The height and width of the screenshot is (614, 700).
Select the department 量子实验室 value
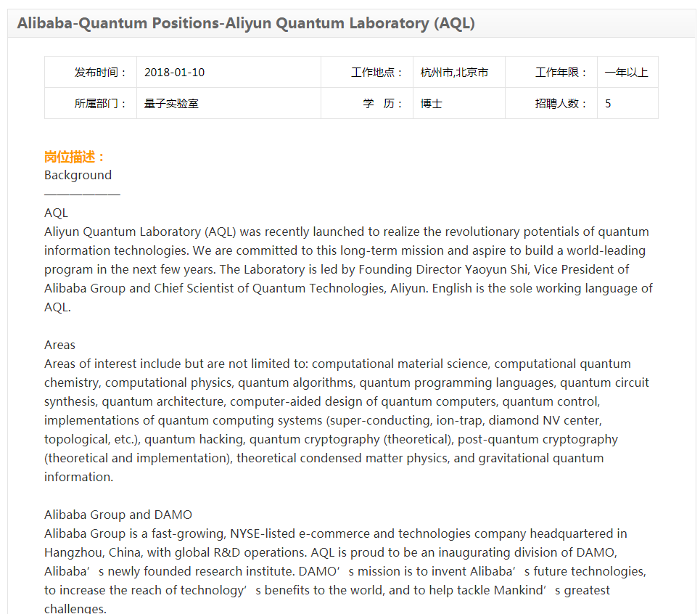click(171, 104)
